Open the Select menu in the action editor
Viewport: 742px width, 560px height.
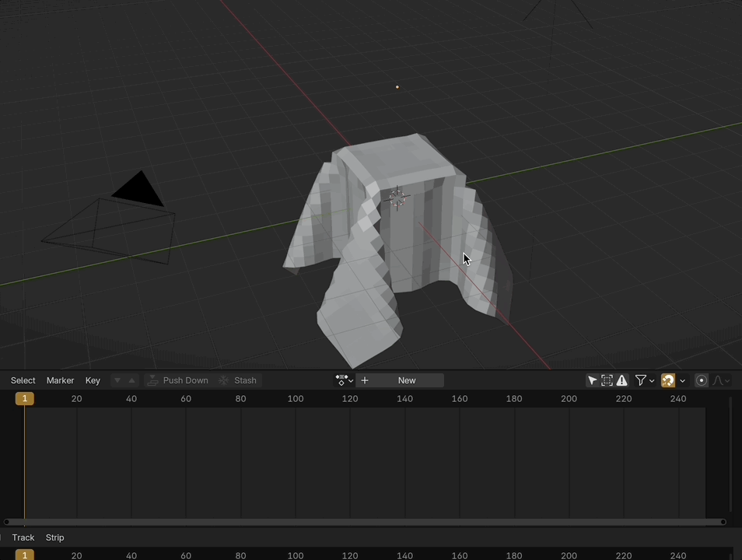23,380
